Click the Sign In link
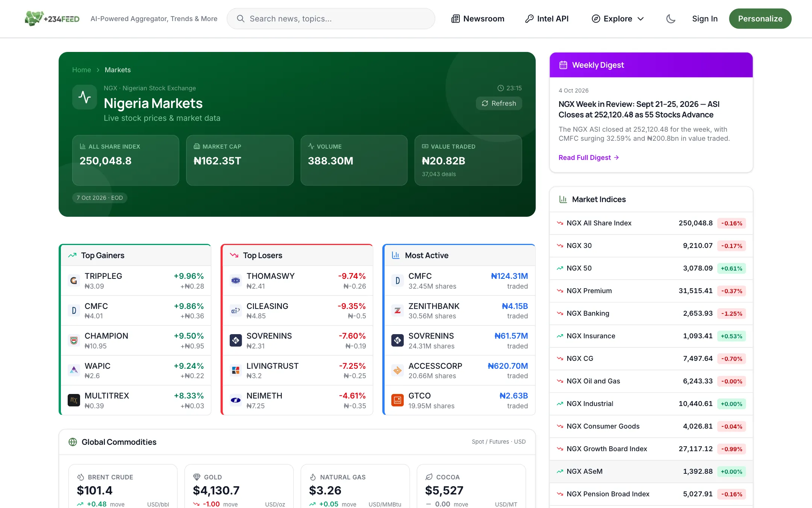Image resolution: width=812 pixels, height=508 pixels. coord(705,19)
